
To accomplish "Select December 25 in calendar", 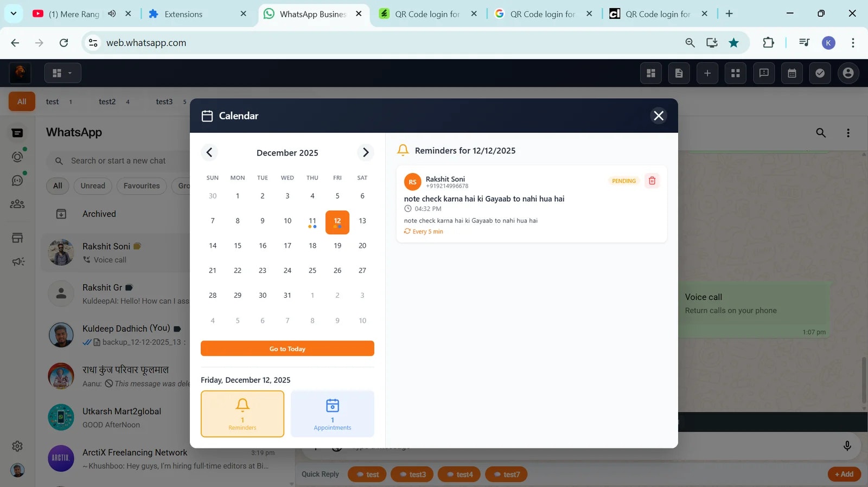I will tap(312, 270).
